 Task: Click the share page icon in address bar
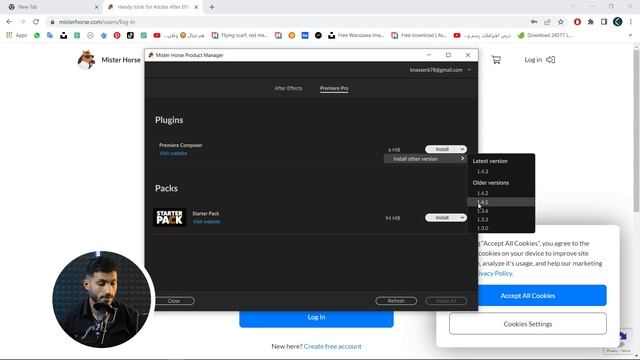coord(547,22)
